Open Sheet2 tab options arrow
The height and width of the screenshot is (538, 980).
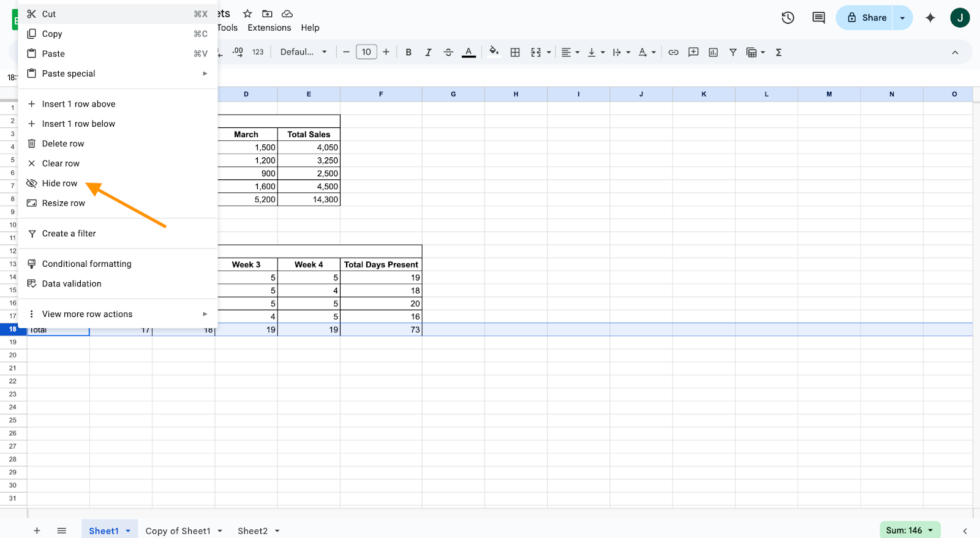(x=277, y=531)
